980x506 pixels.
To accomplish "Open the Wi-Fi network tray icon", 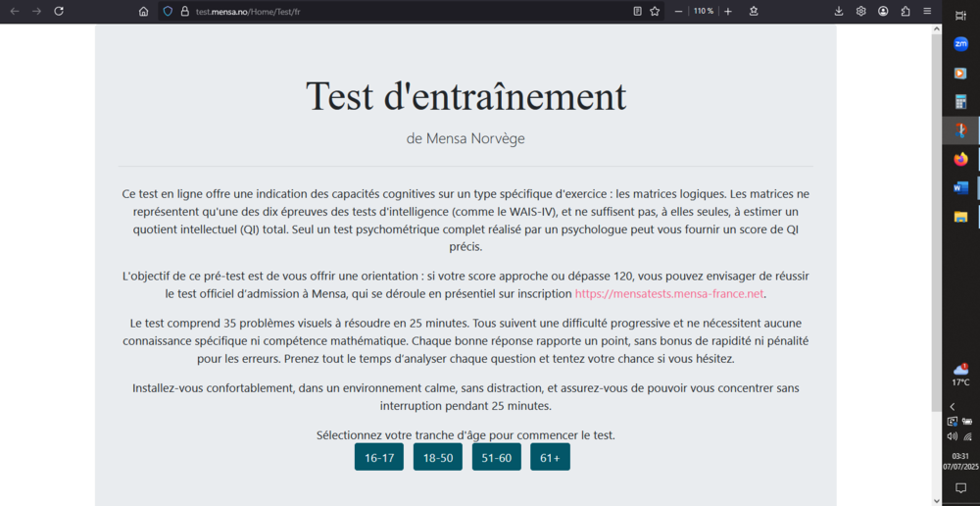I will [968, 436].
